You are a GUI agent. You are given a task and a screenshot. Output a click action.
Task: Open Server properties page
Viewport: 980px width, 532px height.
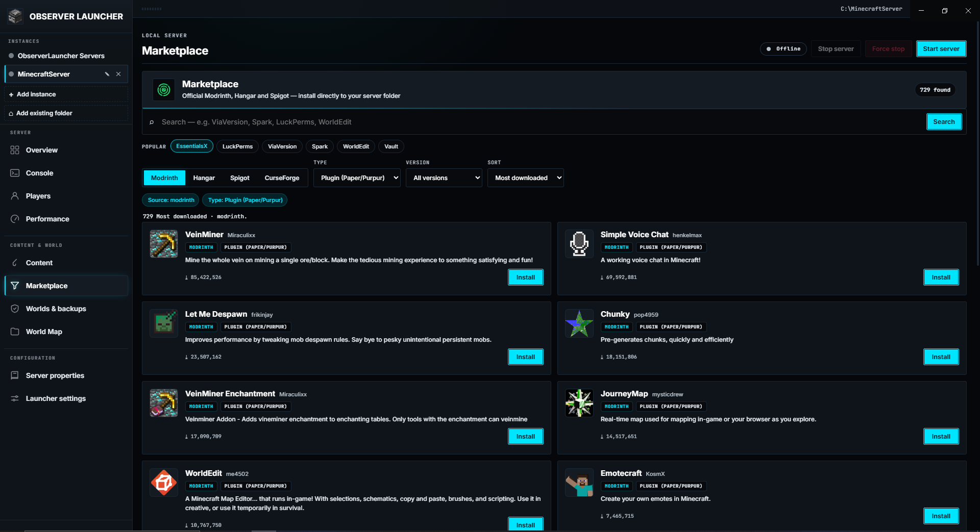(66, 375)
